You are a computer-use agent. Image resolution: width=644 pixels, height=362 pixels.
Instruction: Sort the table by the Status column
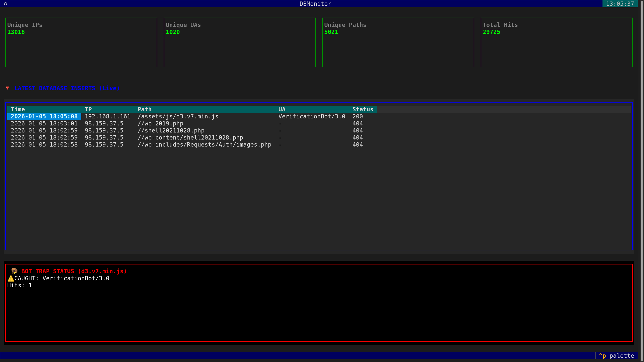(x=363, y=109)
